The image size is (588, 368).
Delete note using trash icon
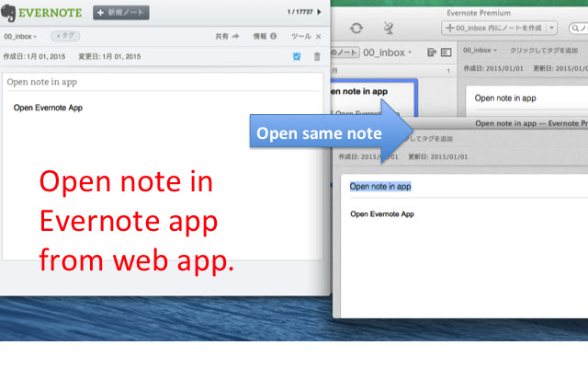pyautogui.click(x=317, y=56)
